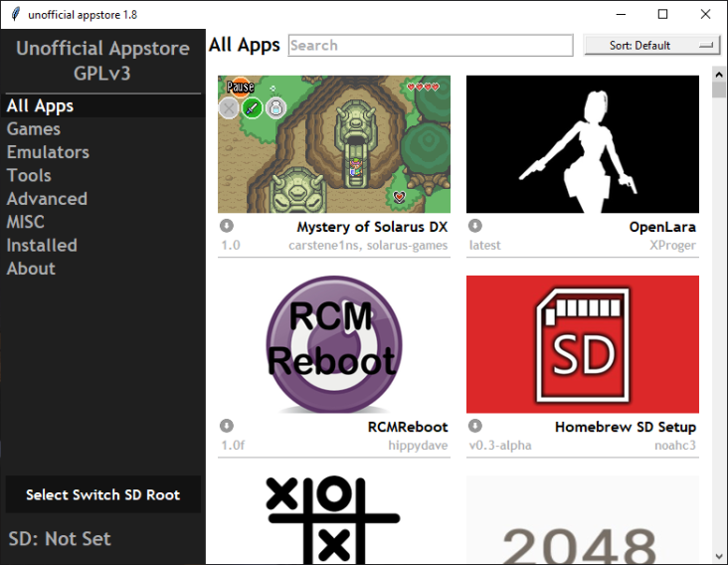
Task: Click the feather icon in the title bar
Action: pyautogui.click(x=15, y=14)
